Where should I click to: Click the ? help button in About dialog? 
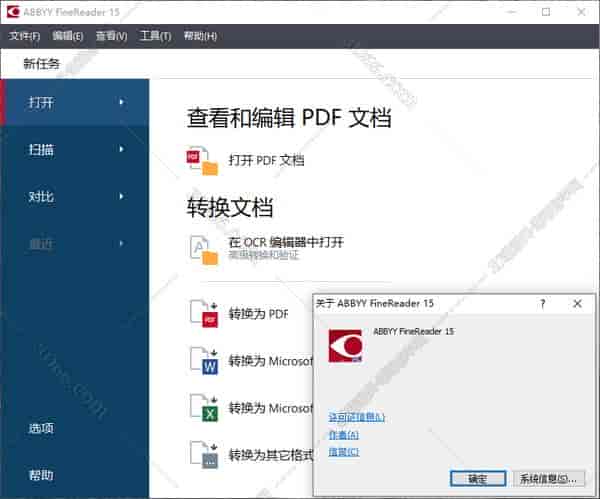(542, 303)
